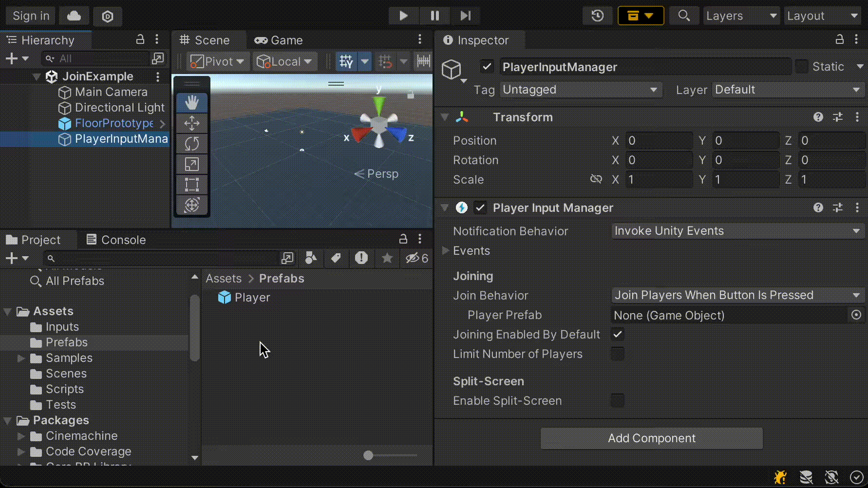Select the Scale tool
This screenshot has height=488, width=868.
192,164
